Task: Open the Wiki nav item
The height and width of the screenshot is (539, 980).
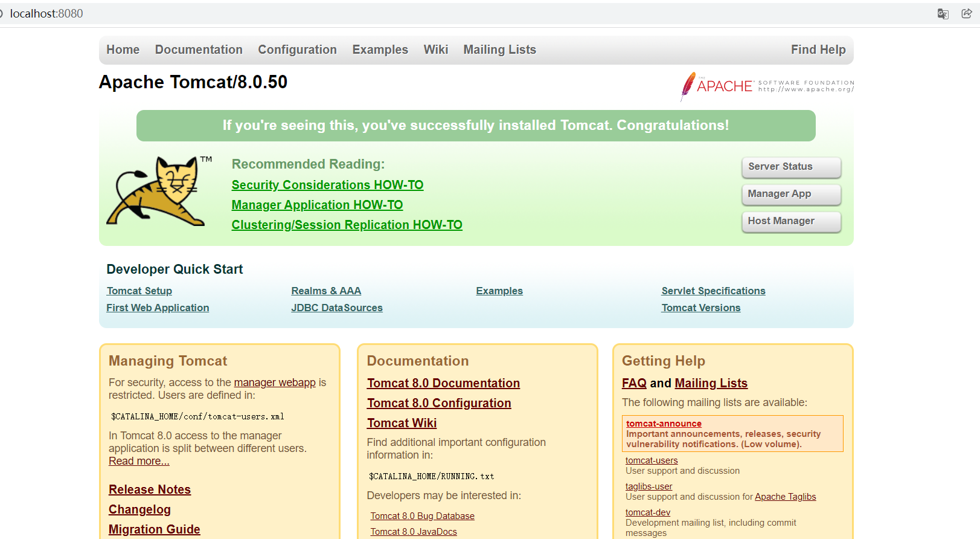Action: pos(436,50)
